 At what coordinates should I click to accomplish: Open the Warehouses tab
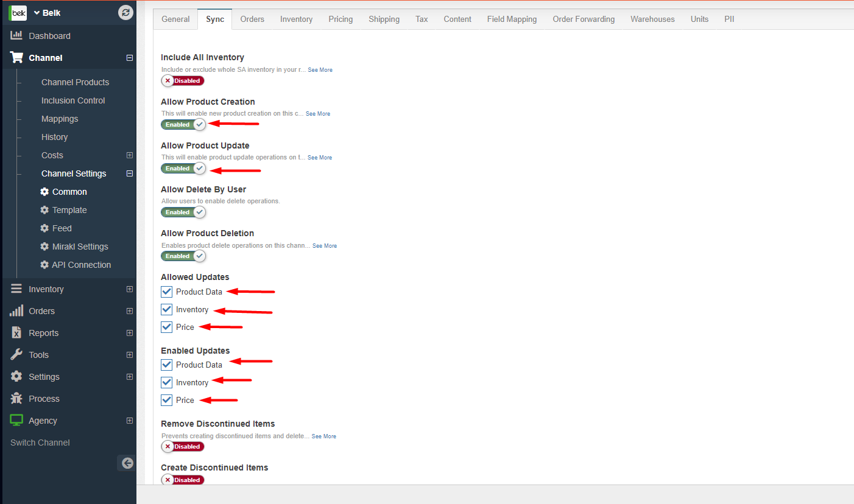coord(652,19)
